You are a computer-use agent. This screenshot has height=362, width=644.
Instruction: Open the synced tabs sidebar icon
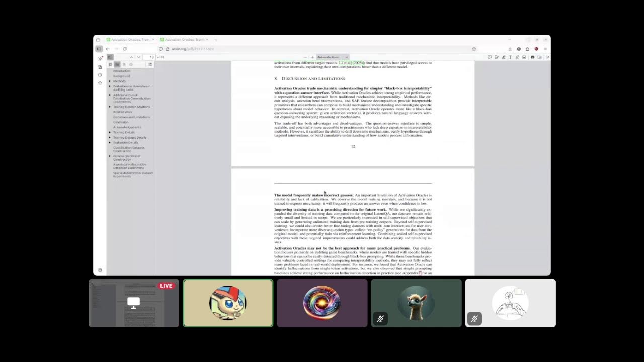coord(100,67)
